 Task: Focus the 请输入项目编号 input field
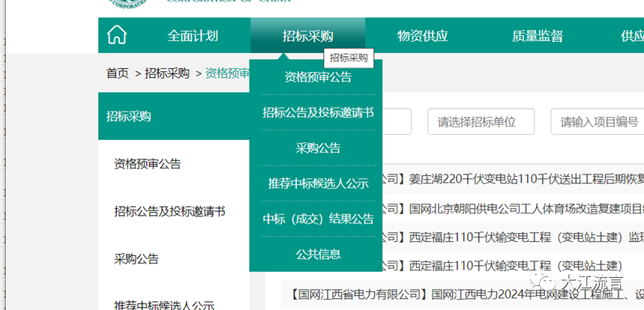point(598,121)
